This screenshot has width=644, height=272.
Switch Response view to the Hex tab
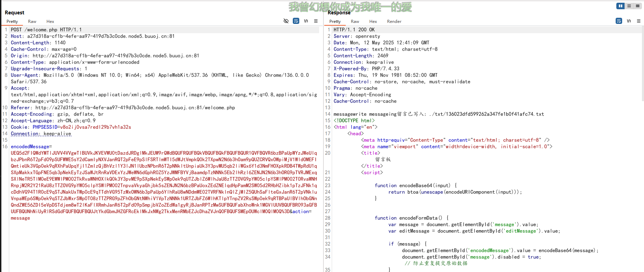pyautogui.click(x=373, y=22)
